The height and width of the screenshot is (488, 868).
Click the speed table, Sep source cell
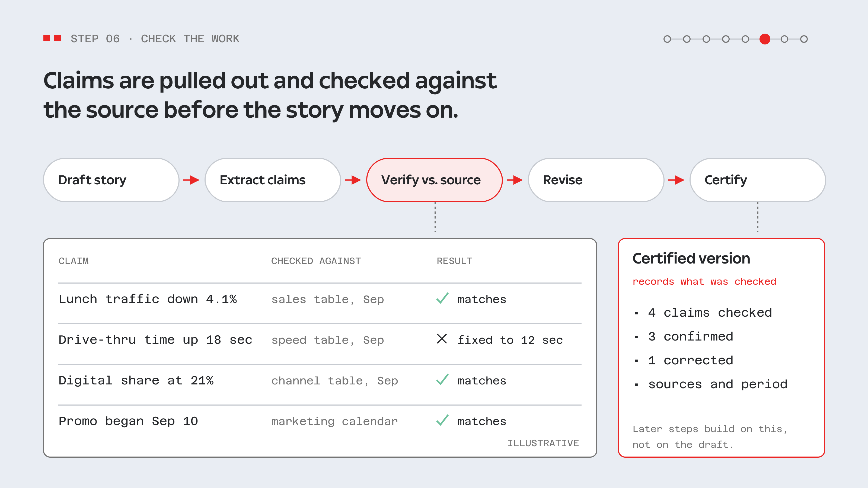click(327, 340)
